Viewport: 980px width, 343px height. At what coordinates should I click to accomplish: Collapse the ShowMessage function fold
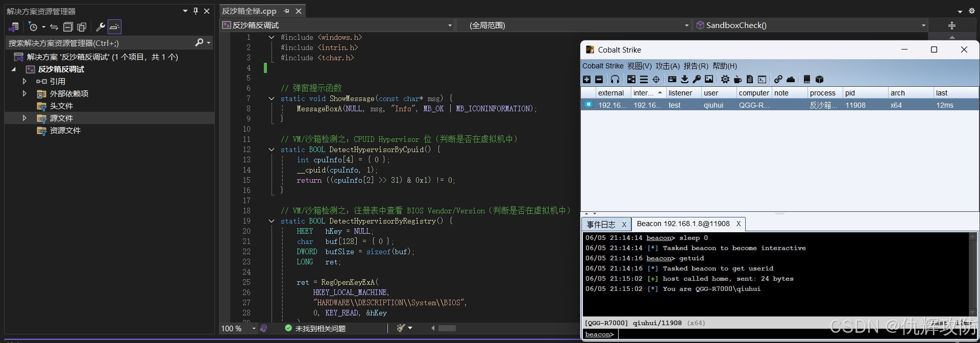(x=272, y=99)
